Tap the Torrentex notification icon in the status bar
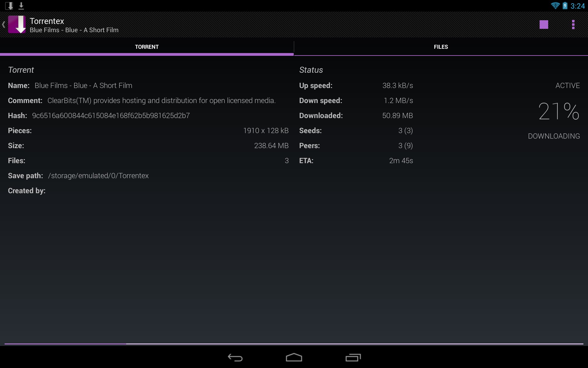 tap(9, 6)
